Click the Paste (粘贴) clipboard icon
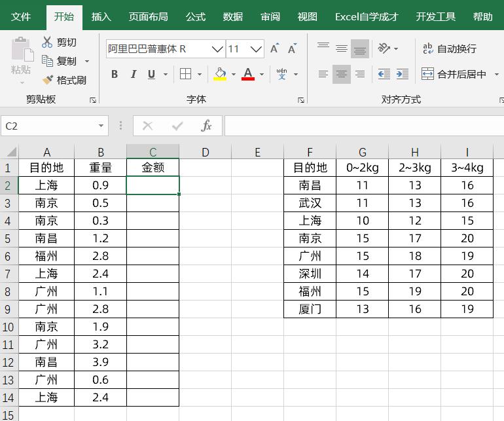 pos(22,49)
